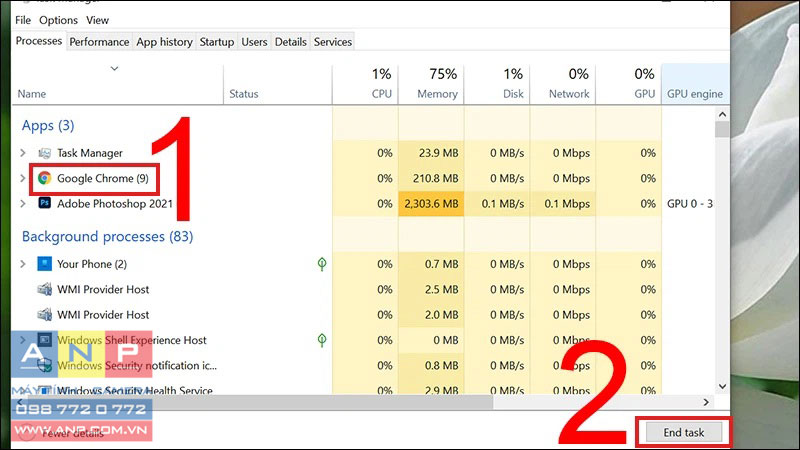Click the vertical scrollbar up arrow
The width and height of the screenshot is (800, 450).
722,114
